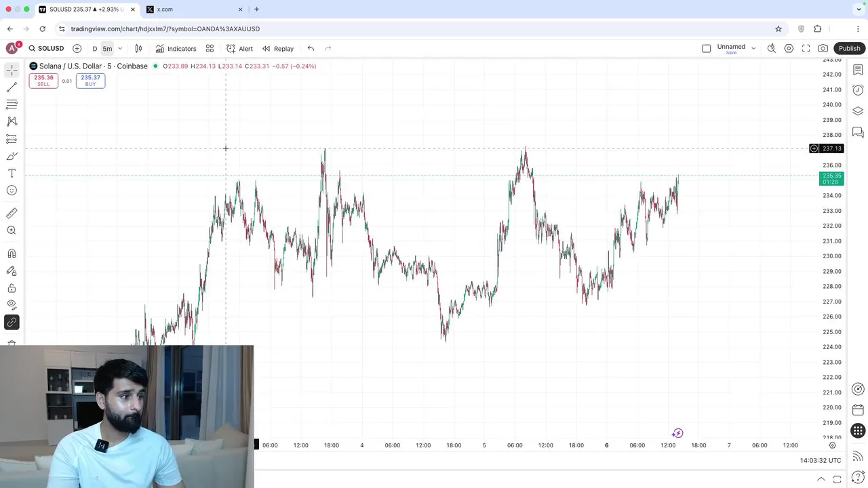Image resolution: width=868 pixels, height=488 pixels.
Task: Open the SOLUSD symbol search
Action: (46, 49)
